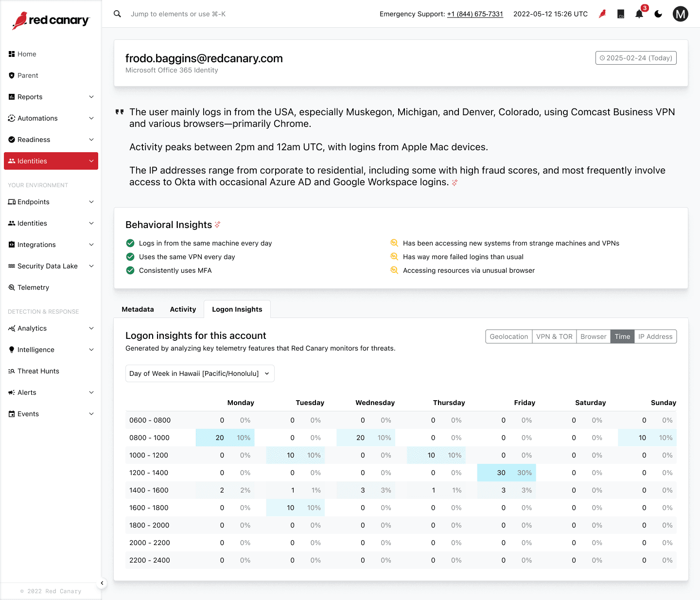700x600 pixels.
Task: Click the Home icon in sidebar
Action: [x=12, y=54]
